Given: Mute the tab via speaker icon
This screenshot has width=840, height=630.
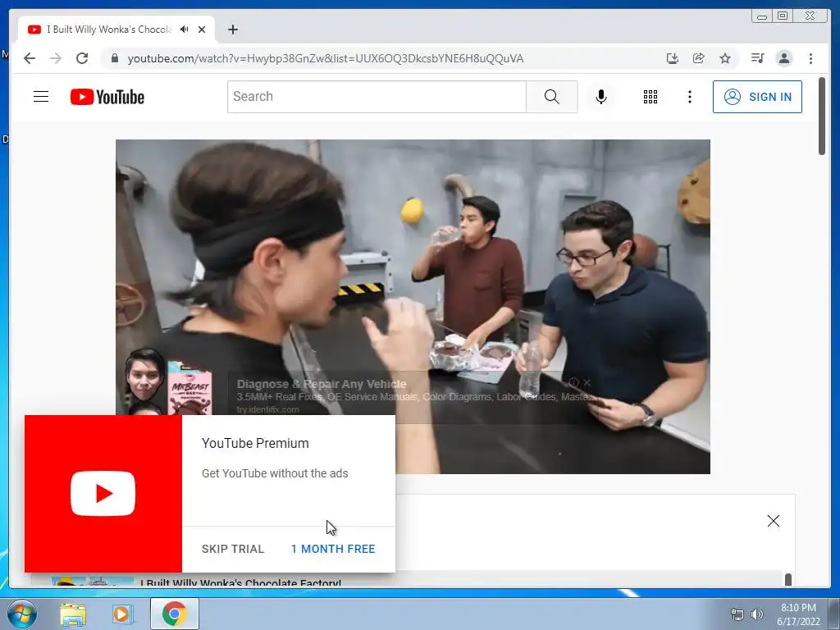Looking at the screenshot, I should tap(185, 29).
